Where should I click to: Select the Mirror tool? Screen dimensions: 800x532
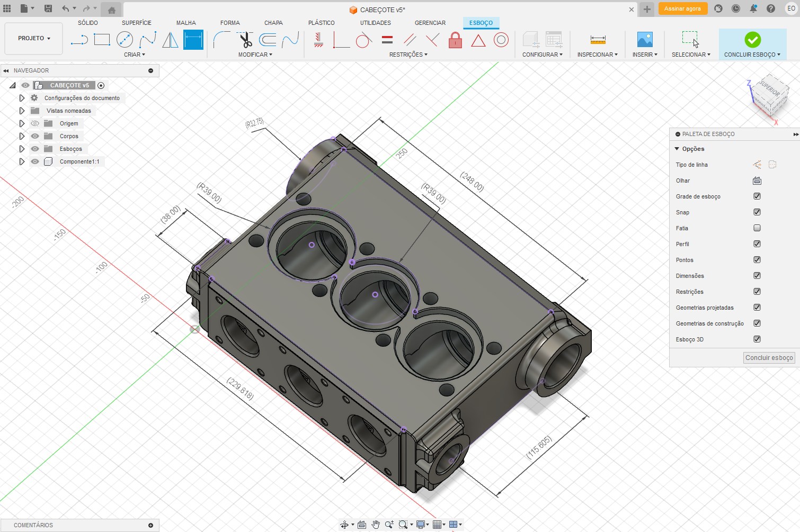[170, 40]
